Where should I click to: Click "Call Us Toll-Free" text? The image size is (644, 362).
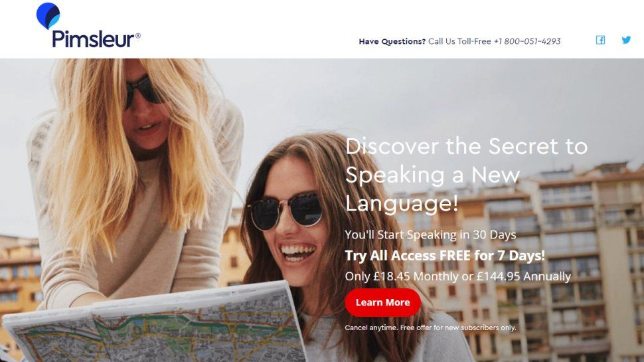click(x=459, y=41)
